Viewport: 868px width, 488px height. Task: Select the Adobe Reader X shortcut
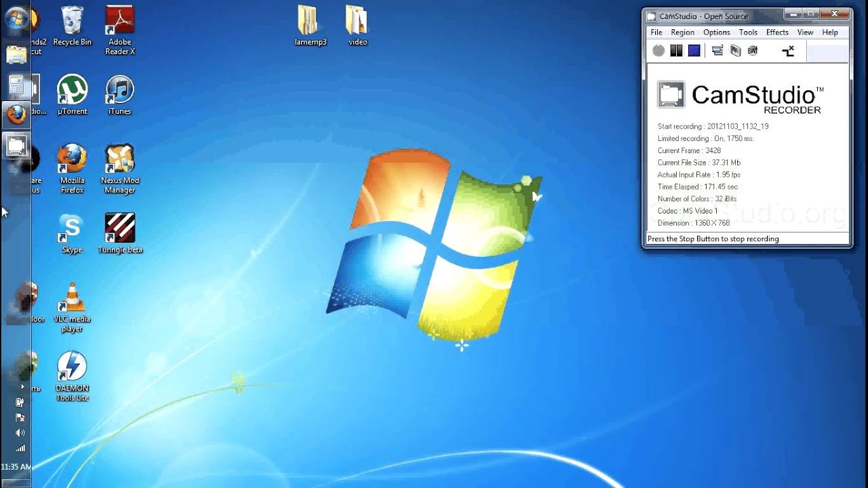[x=120, y=30]
